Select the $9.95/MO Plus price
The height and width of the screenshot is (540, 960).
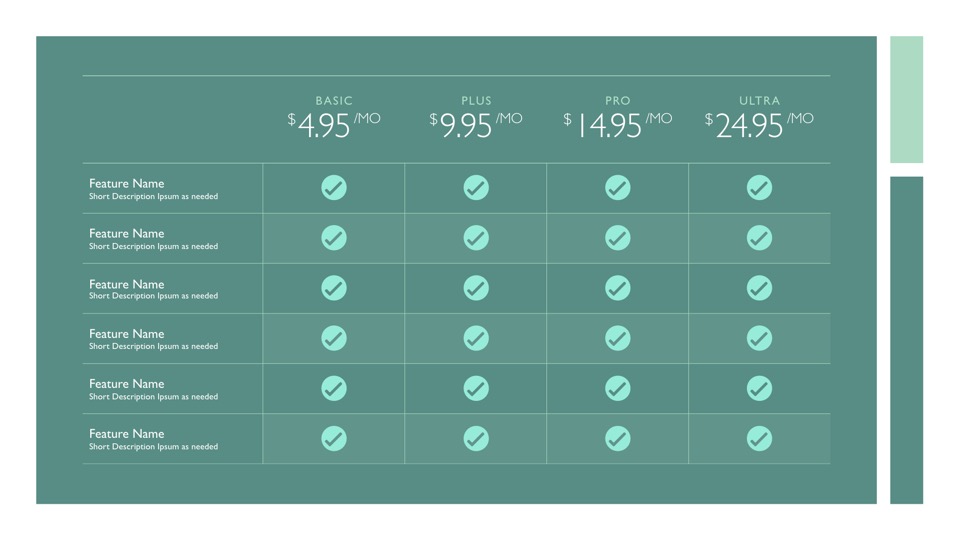pyautogui.click(x=476, y=125)
